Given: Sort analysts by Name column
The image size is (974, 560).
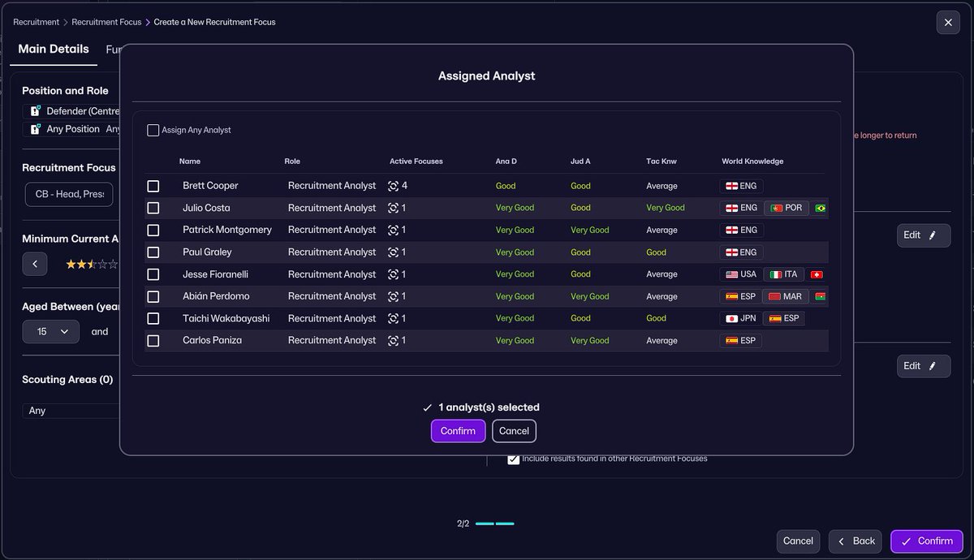Looking at the screenshot, I should coord(190,162).
